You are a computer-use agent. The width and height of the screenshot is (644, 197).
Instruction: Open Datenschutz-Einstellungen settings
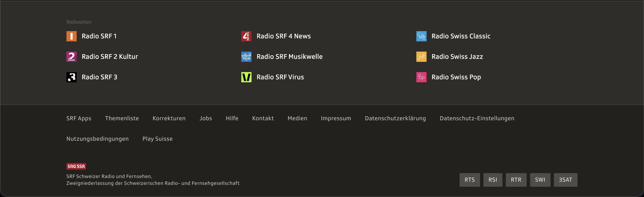pos(477,118)
